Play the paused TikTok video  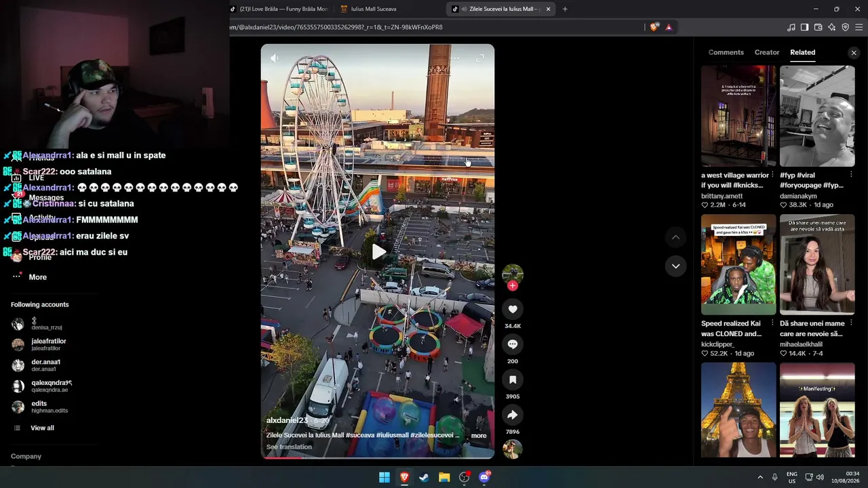pyautogui.click(x=378, y=252)
